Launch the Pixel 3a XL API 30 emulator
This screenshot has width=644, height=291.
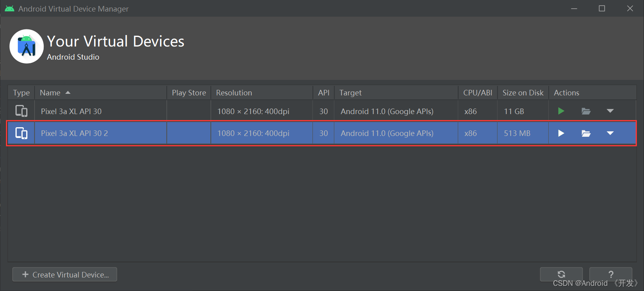click(561, 111)
